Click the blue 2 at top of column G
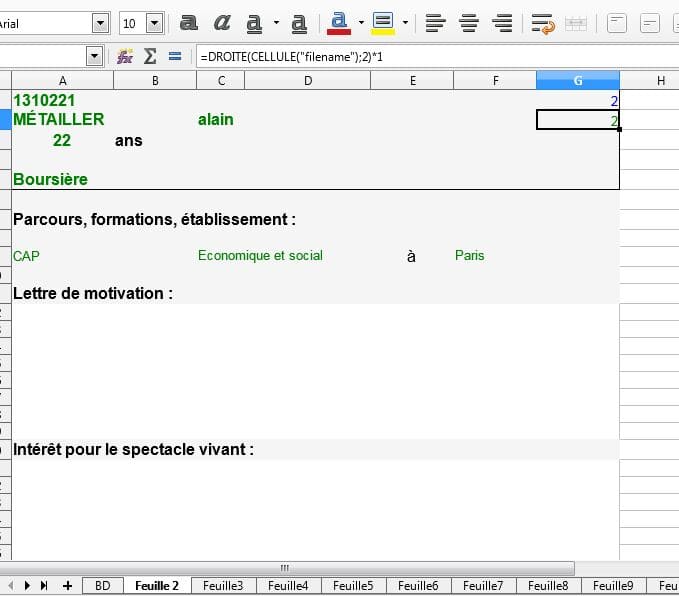The image size is (679, 596). pyautogui.click(x=578, y=101)
